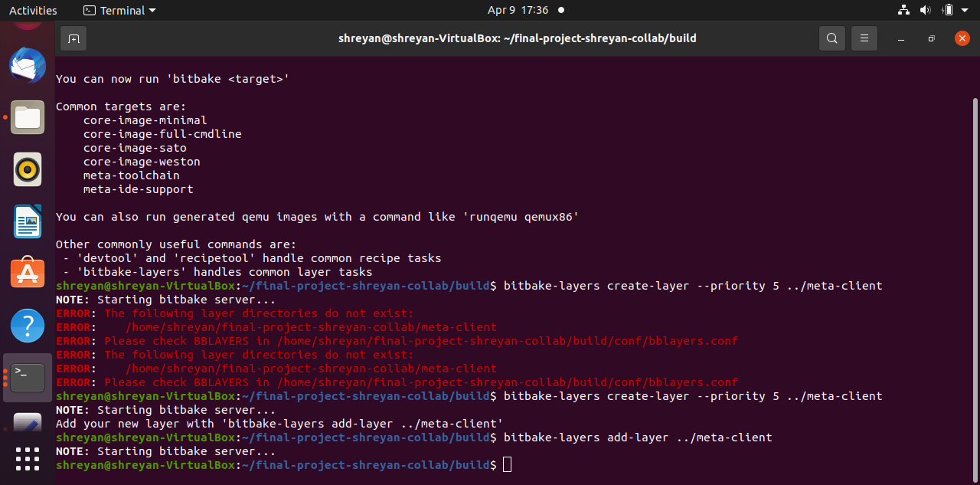Open the terminal hamburger menu

864,38
